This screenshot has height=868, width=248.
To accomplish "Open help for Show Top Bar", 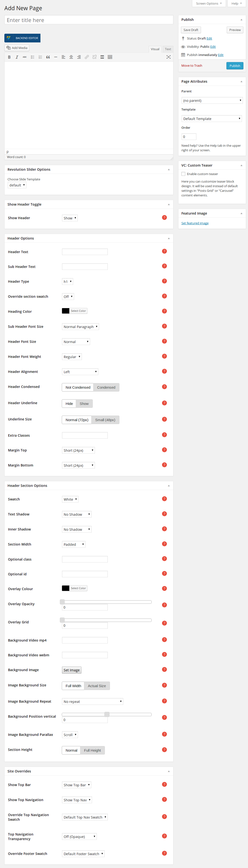I will click(164, 784).
